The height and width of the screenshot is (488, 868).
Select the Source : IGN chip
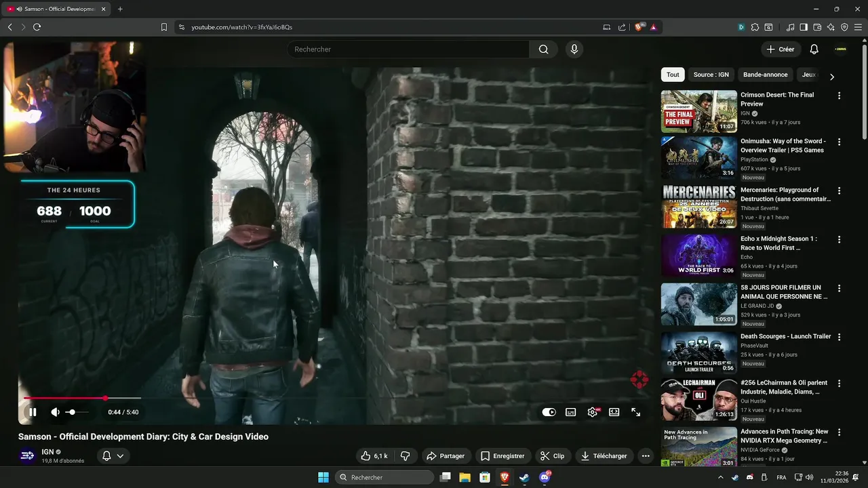coord(711,75)
